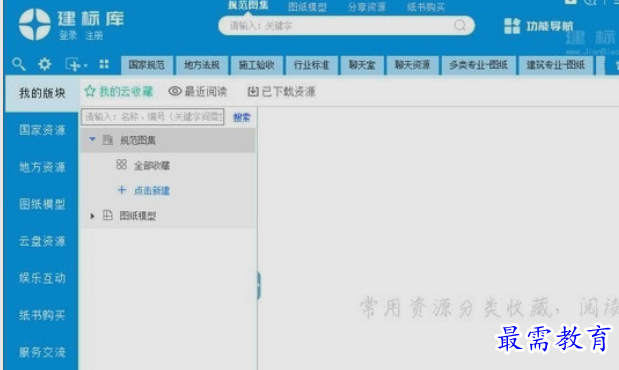This screenshot has width=619, height=370.
Task: Collapse the 规范图集 tree node
Action: point(92,139)
